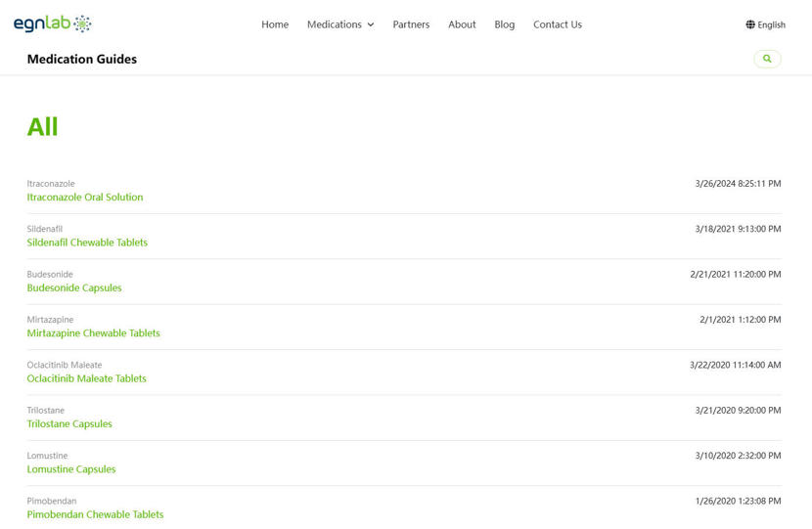The image size is (812, 529).
Task: Click the Medication Guides heading
Action: click(x=82, y=60)
